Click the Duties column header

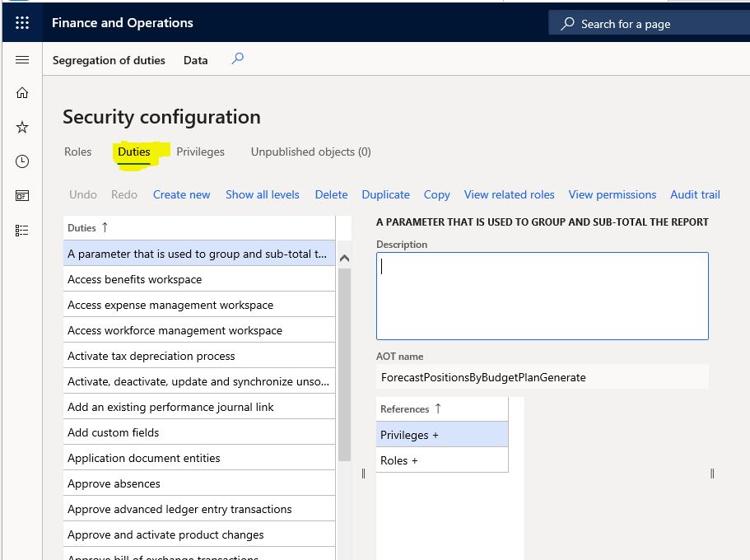point(199,228)
